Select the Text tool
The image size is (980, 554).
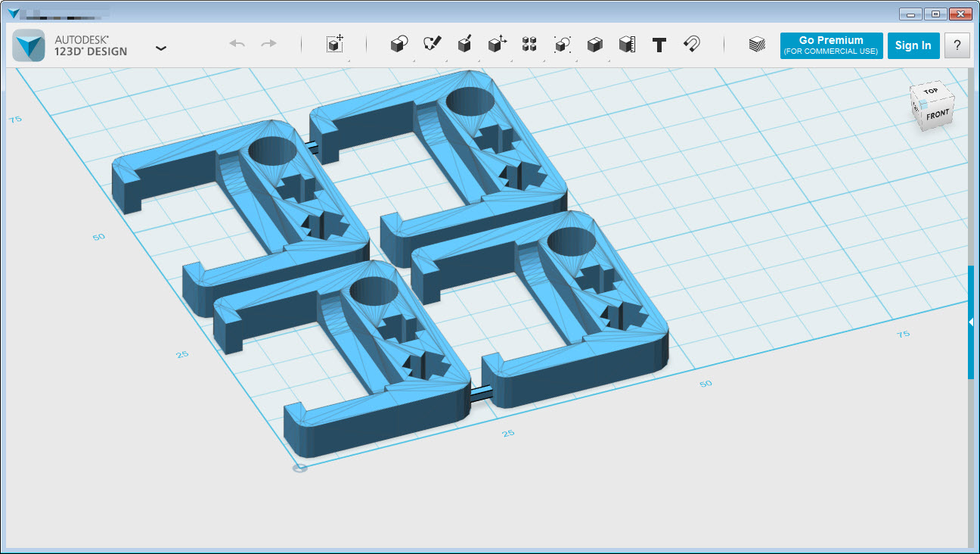[659, 45]
